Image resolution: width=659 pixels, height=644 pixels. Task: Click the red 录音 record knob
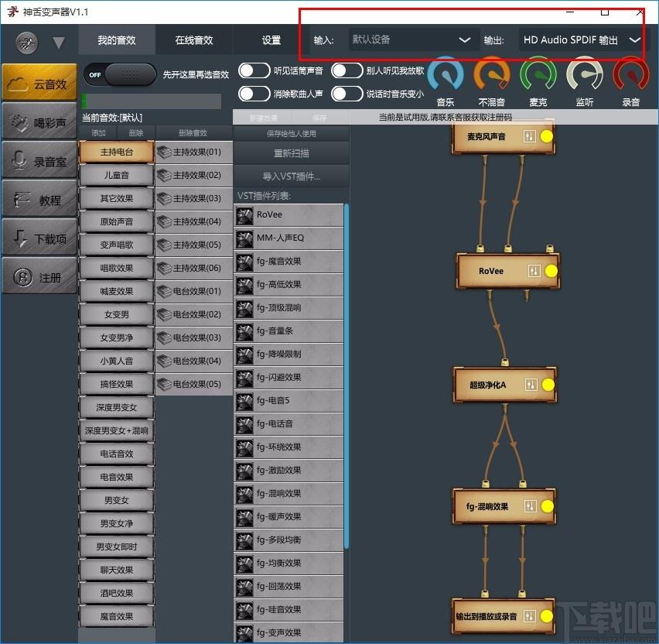point(631,75)
